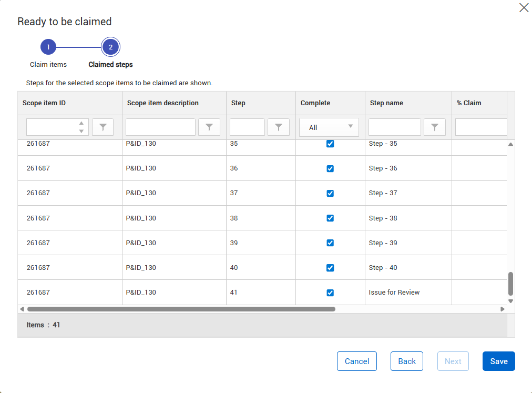Uncheck Complete for Issue for Review step
The width and height of the screenshot is (532, 393).
(330, 293)
